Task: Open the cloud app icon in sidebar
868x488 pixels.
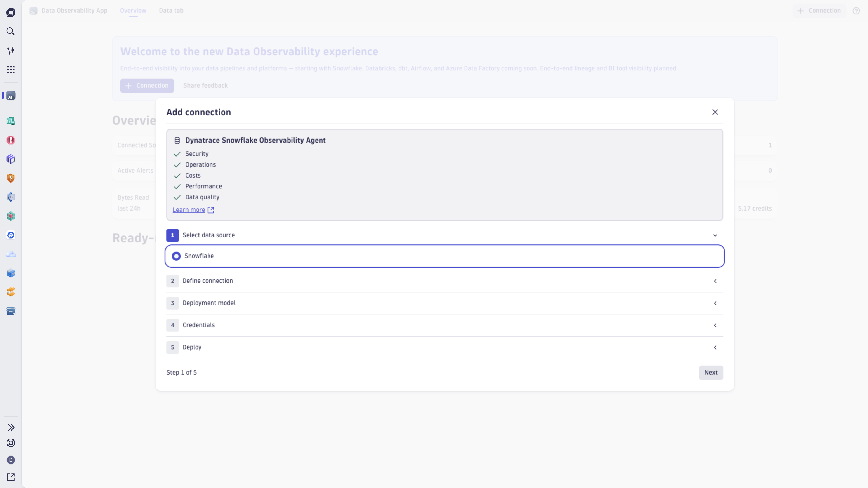Action: click(11, 254)
